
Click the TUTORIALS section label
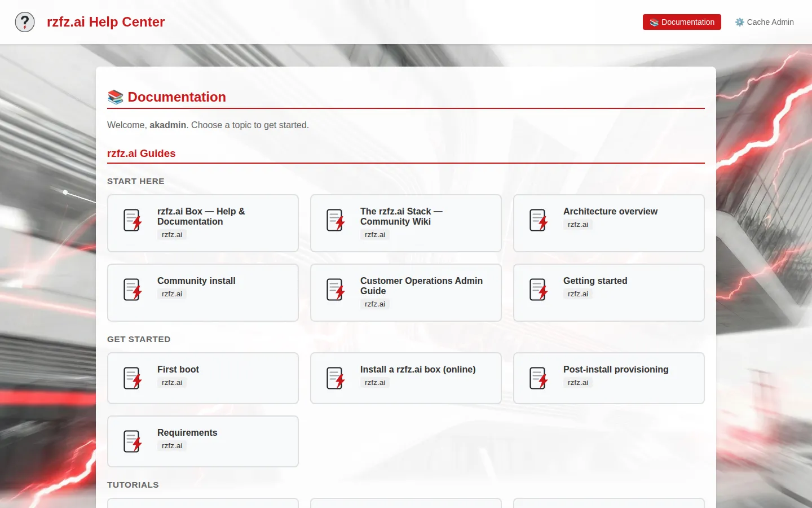(x=133, y=485)
